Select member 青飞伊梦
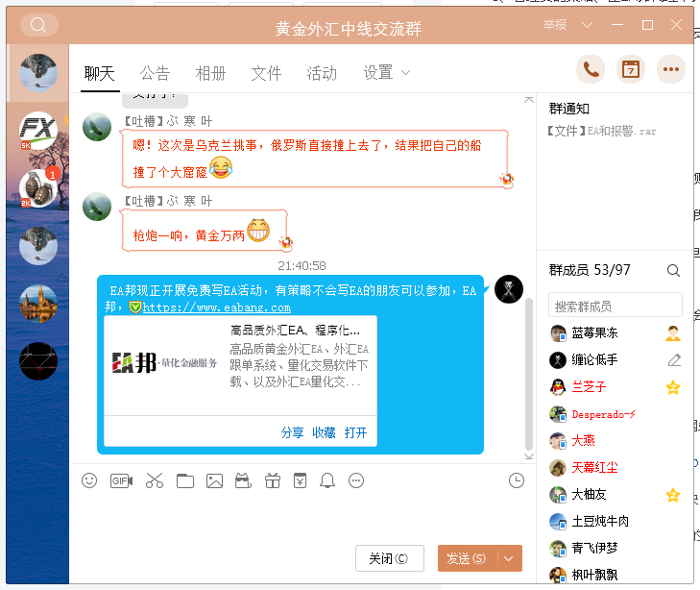 point(616,548)
